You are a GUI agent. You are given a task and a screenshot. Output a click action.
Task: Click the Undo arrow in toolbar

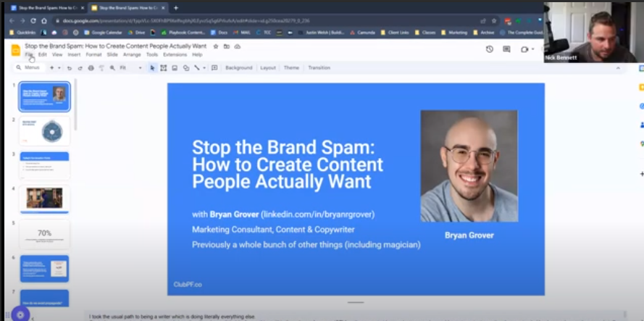(x=70, y=68)
